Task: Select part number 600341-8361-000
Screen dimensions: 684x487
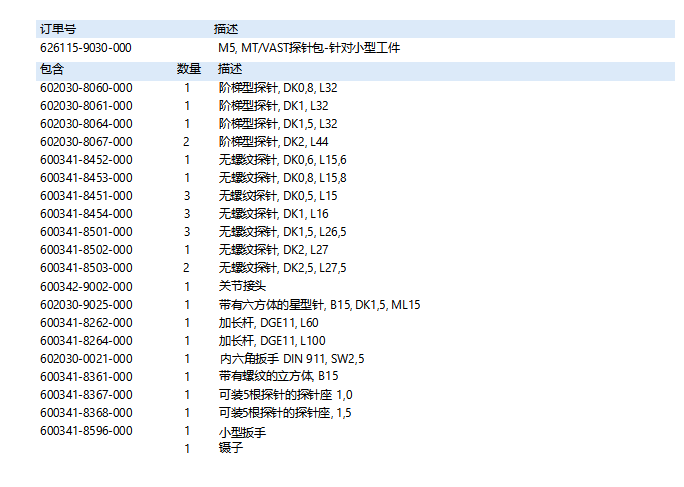Action: [x=86, y=376]
